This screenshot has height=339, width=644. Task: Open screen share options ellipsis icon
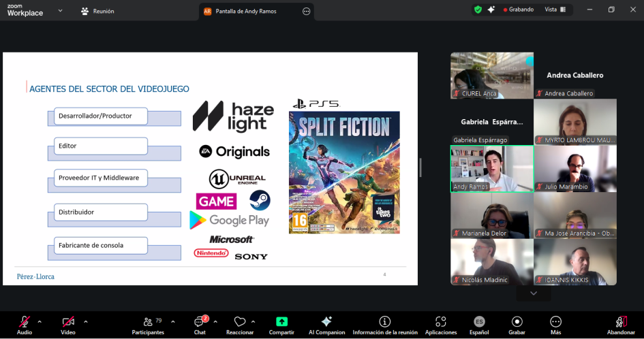pos(307,11)
